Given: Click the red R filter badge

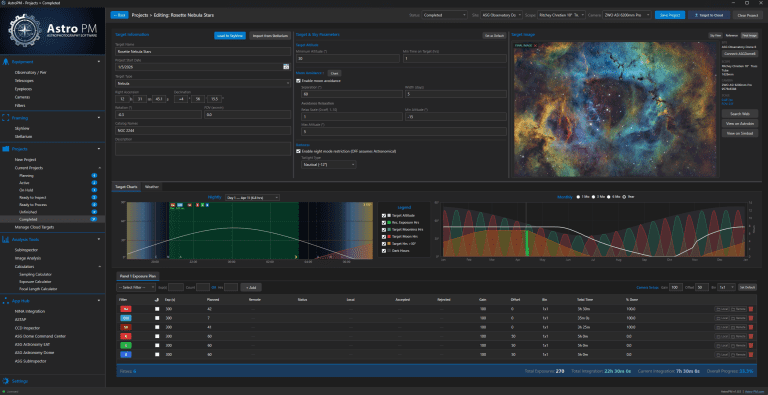Looking at the screenshot, I should point(125,336).
